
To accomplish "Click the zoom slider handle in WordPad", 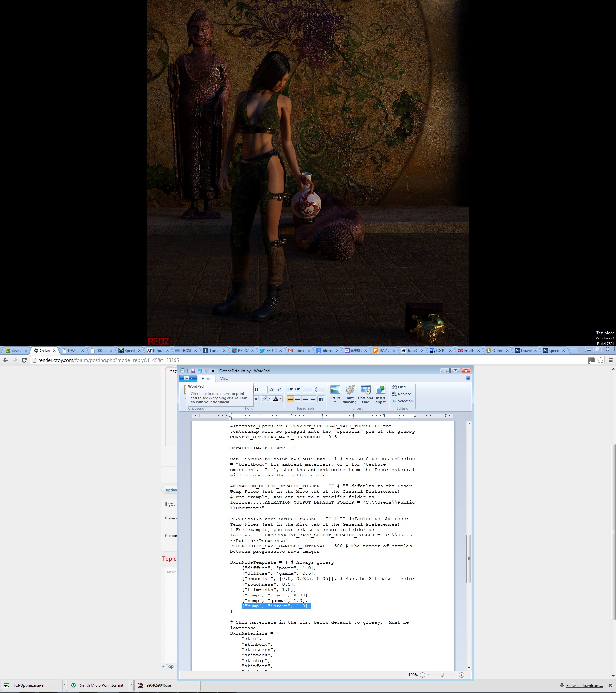I will [x=442, y=675].
